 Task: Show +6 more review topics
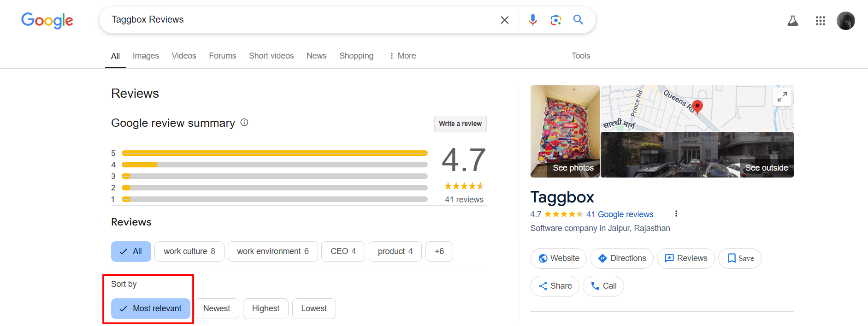tap(439, 251)
